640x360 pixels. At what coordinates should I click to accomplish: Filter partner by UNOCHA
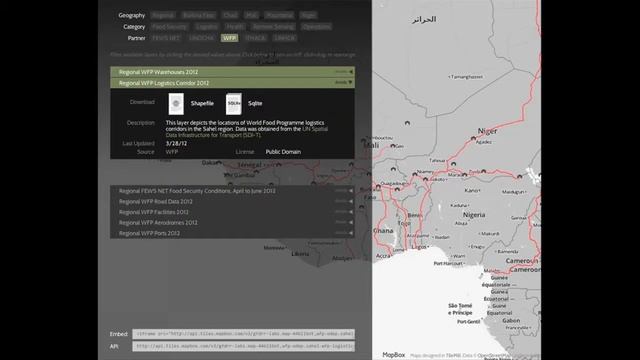click(x=201, y=38)
